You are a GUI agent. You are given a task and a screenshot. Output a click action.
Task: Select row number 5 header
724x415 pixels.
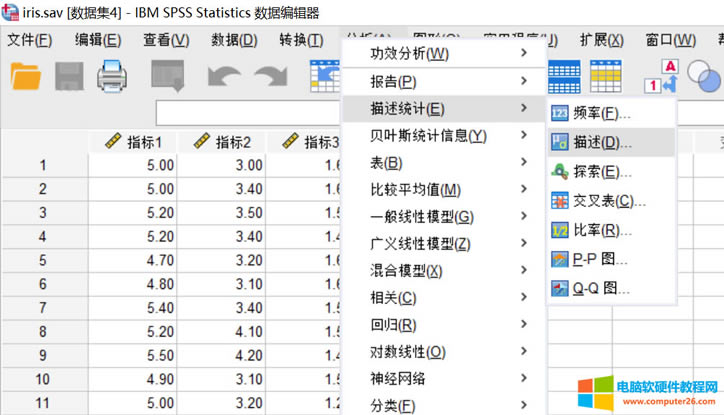point(43,260)
